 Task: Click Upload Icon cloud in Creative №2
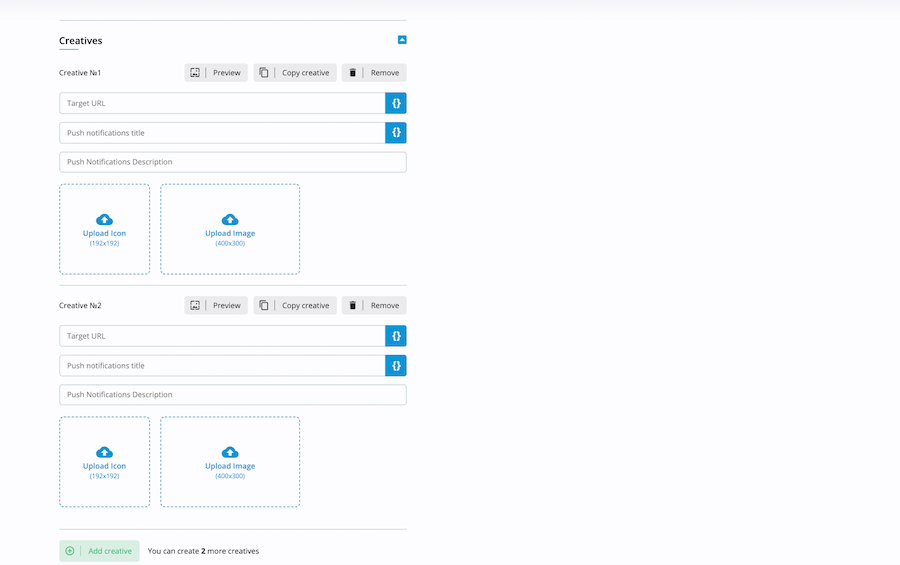pos(104,452)
